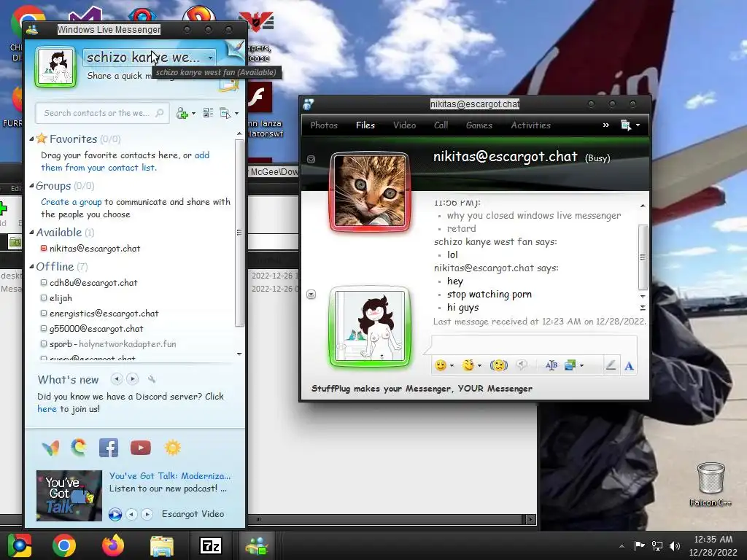Click the 'Create a group' link
Image resolution: width=747 pixels, height=560 pixels.
(71, 202)
